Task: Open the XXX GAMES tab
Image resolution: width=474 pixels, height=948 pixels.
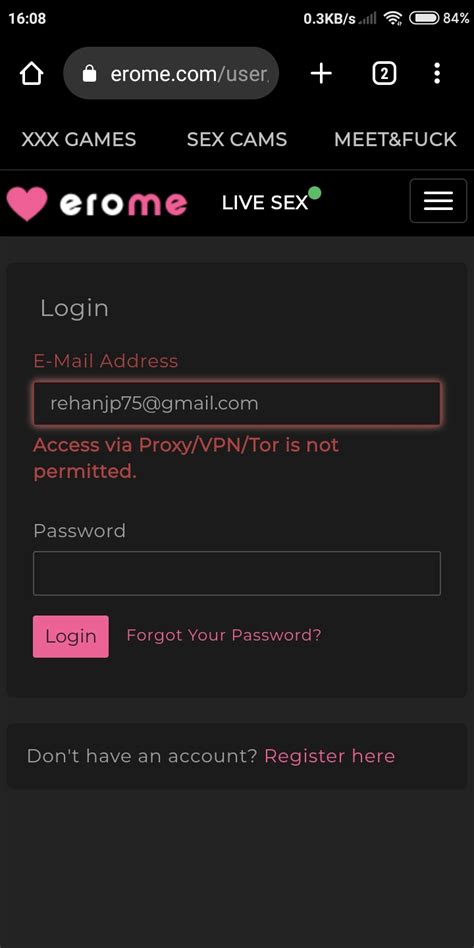Action: 79,140
